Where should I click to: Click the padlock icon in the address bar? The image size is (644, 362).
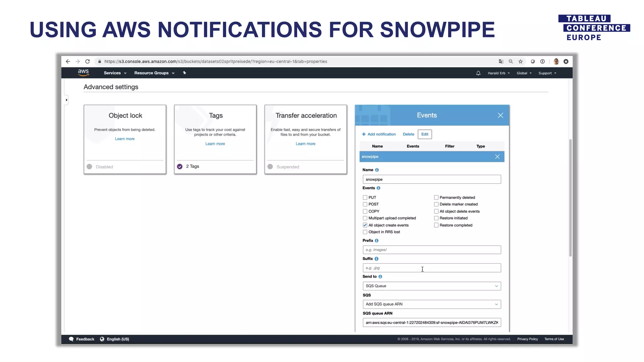pos(99,62)
